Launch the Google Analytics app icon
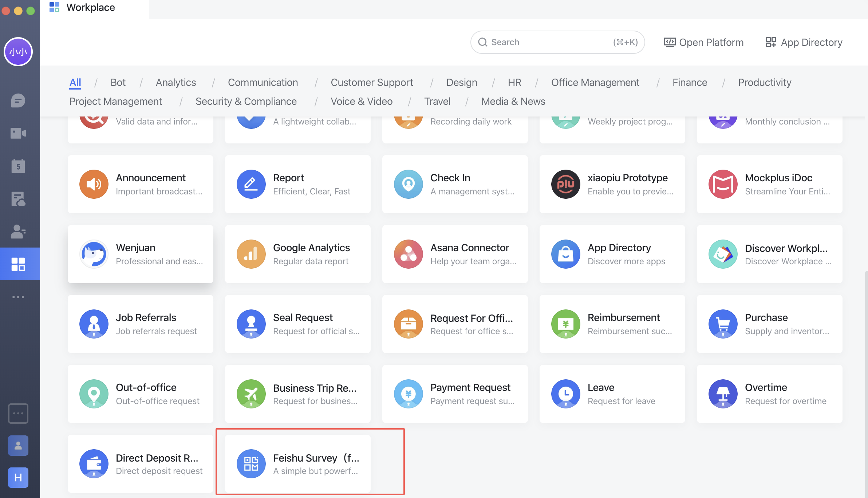This screenshot has width=868, height=498. [x=251, y=254]
